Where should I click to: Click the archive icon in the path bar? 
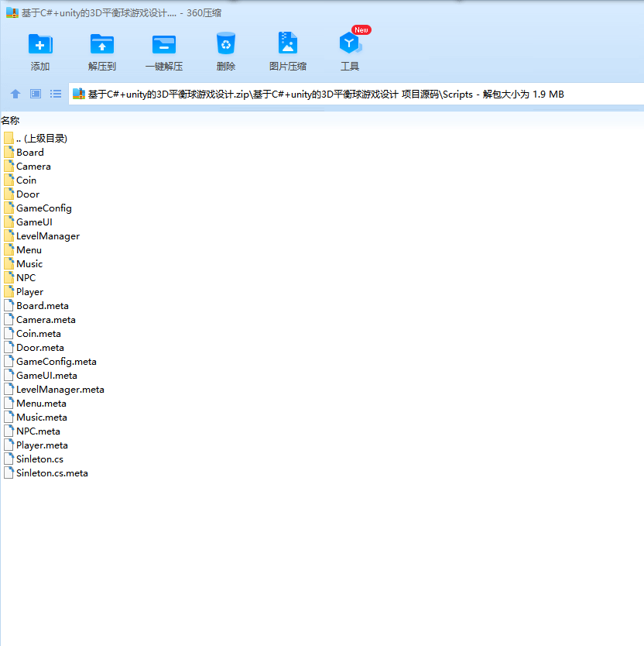79,94
